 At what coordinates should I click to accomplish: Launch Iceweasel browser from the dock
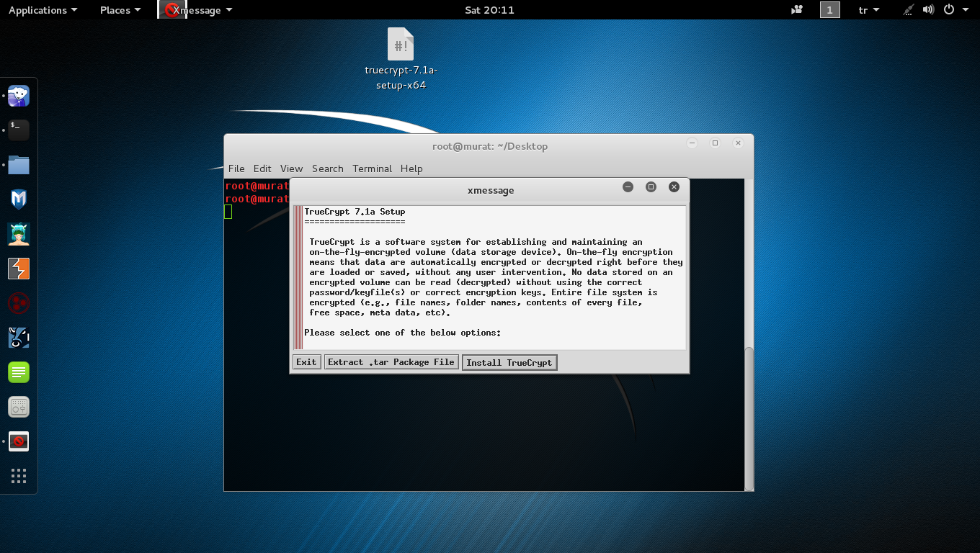tap(19, 96)
